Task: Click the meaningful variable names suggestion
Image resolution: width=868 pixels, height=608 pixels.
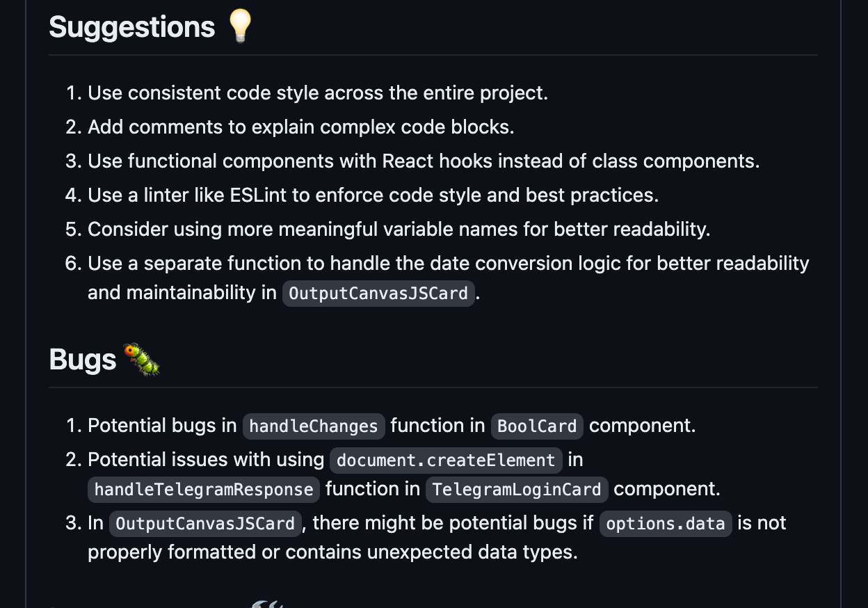Action: pyautogui.click(x=399, y=229)
